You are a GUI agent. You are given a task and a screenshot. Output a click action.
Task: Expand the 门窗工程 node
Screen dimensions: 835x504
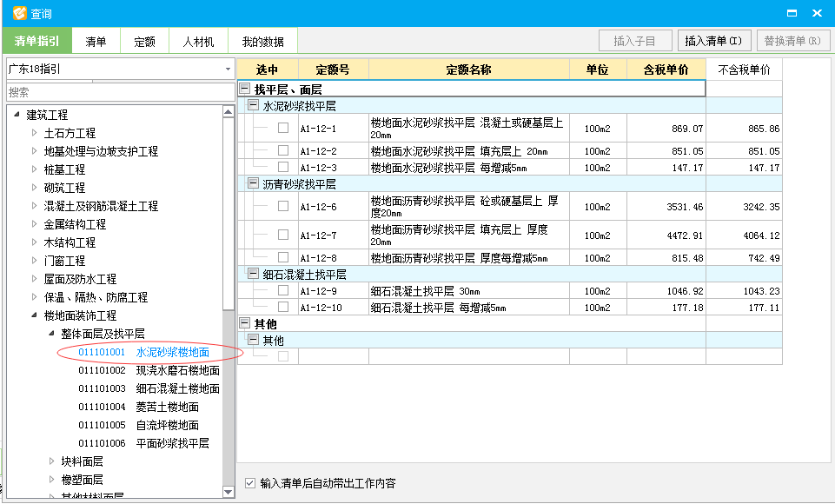[x=34, y=260]
